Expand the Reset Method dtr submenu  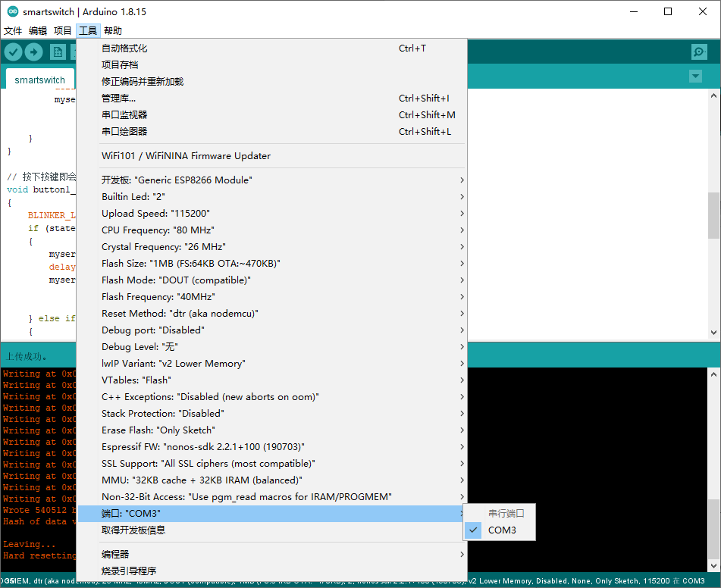(271, 314)
